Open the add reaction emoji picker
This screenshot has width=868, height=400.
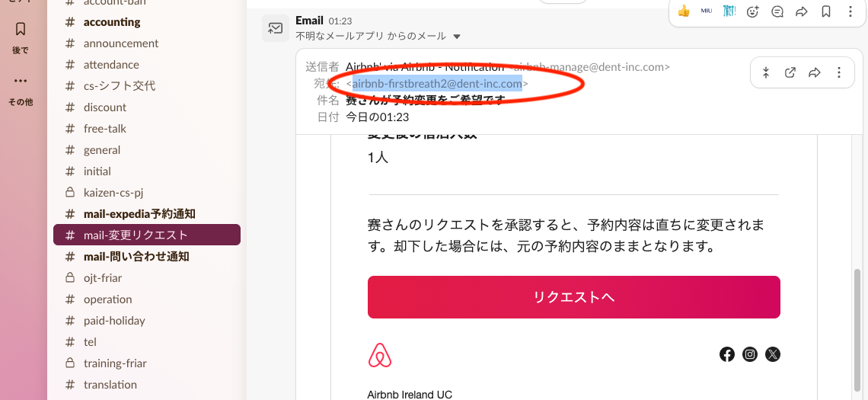click(753, 11)
